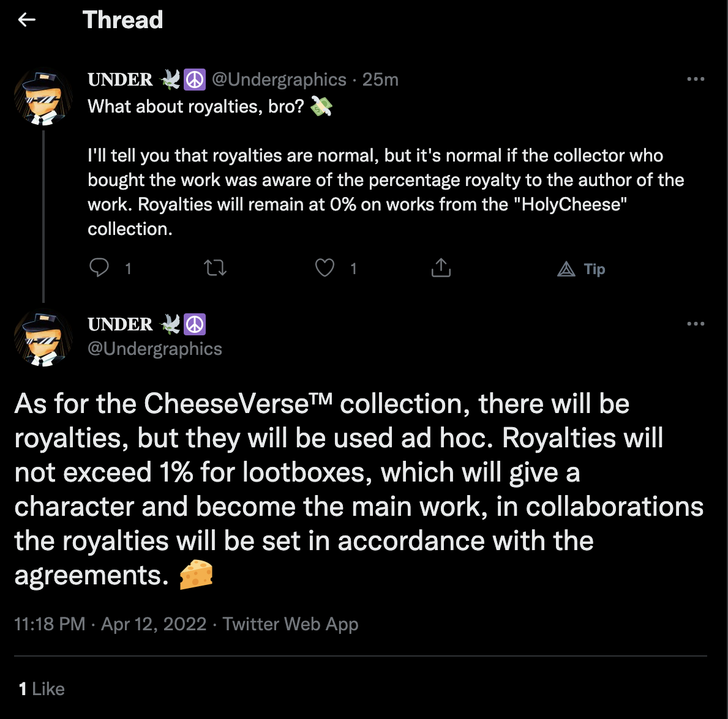Reply to the first royalties tweet
This screenshot has width=728, height=719.
coord(99,267)
